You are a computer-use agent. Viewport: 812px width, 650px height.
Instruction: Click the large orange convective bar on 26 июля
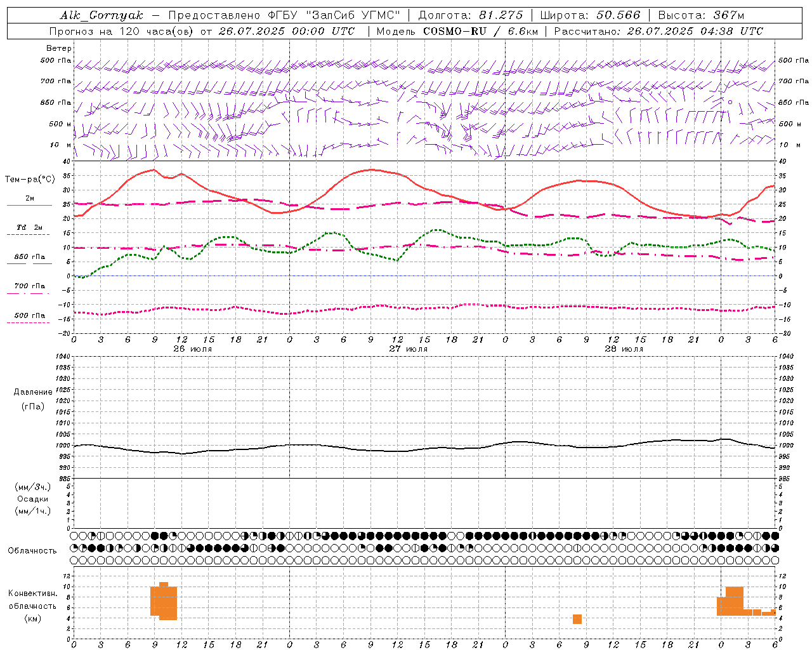tap(164, 600)
